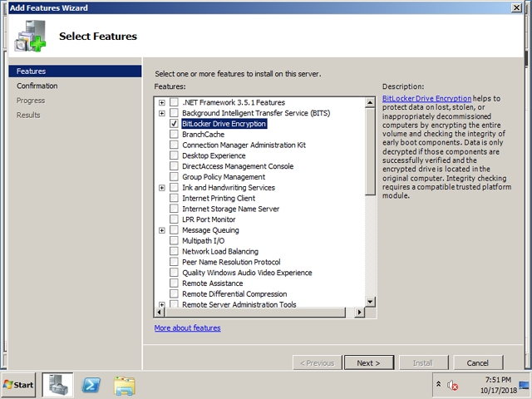Tick Quality Windows Audio Video Experience box
The image size is (532, 399).
174,273
